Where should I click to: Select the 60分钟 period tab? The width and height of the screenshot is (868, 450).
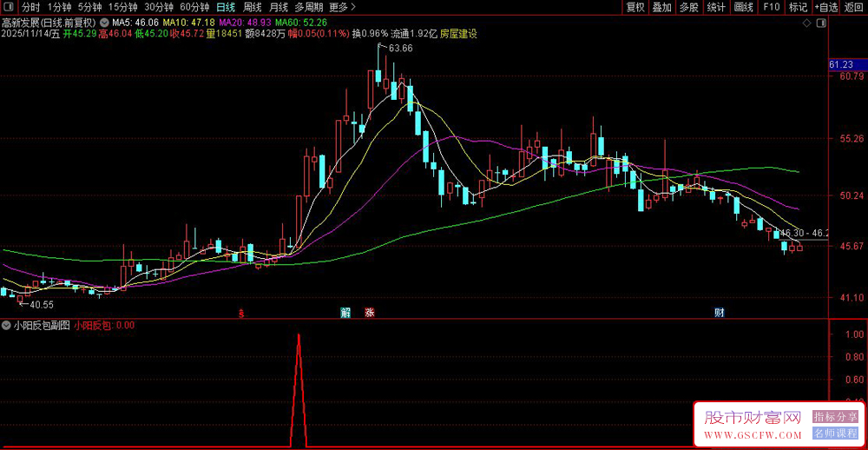(x=194, y=7)
